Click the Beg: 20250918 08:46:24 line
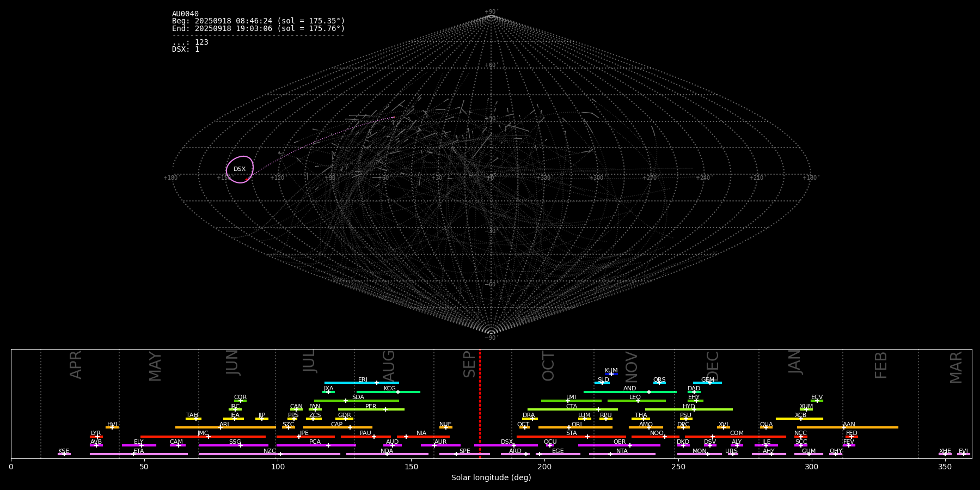This screenshot has height=490, width=980. point(259,21)
